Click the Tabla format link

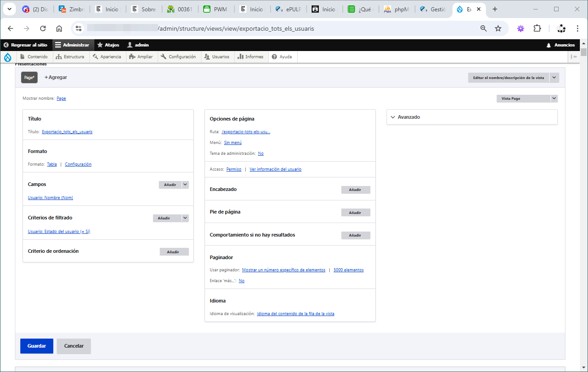[52, 164]
